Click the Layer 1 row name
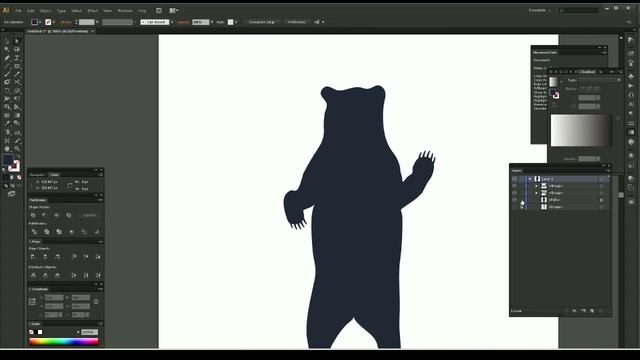The width and height of the screenshot is (640, 360). click(547, 179)
